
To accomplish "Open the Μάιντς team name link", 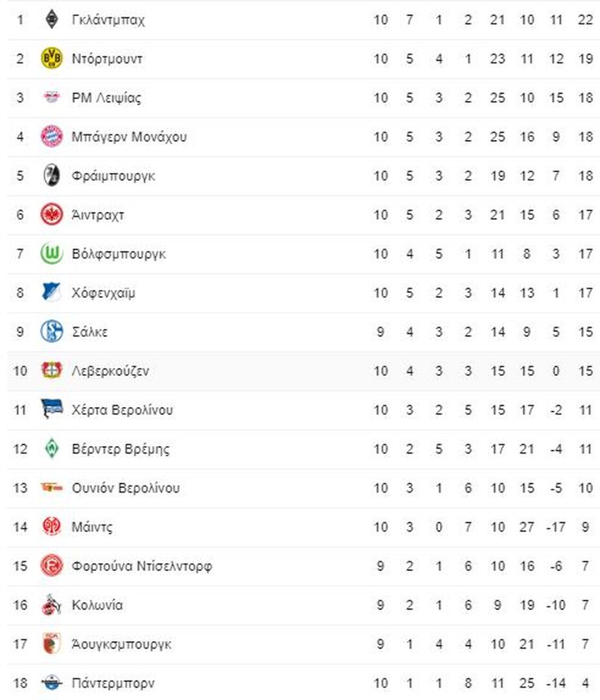I will 92,527.
